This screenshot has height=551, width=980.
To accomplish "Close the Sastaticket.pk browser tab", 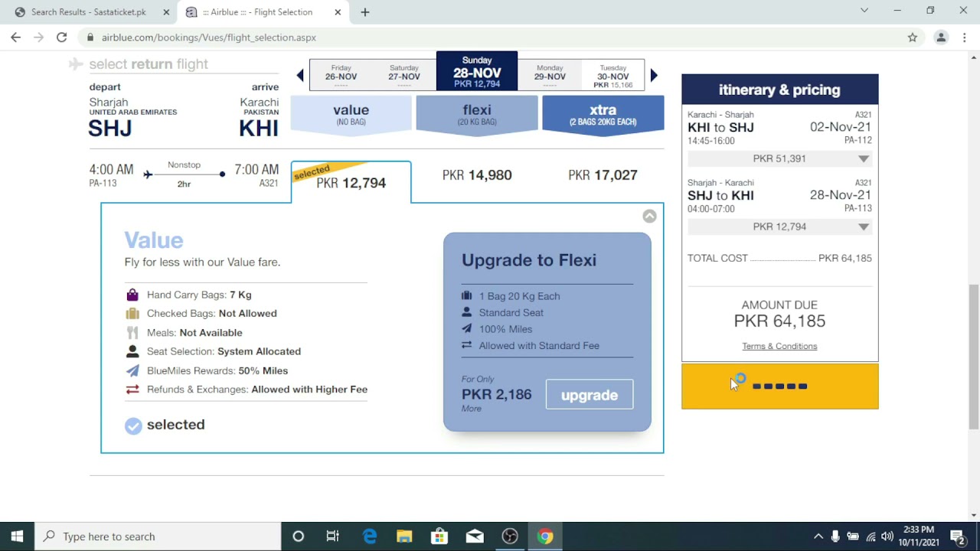I will point(166,12).
